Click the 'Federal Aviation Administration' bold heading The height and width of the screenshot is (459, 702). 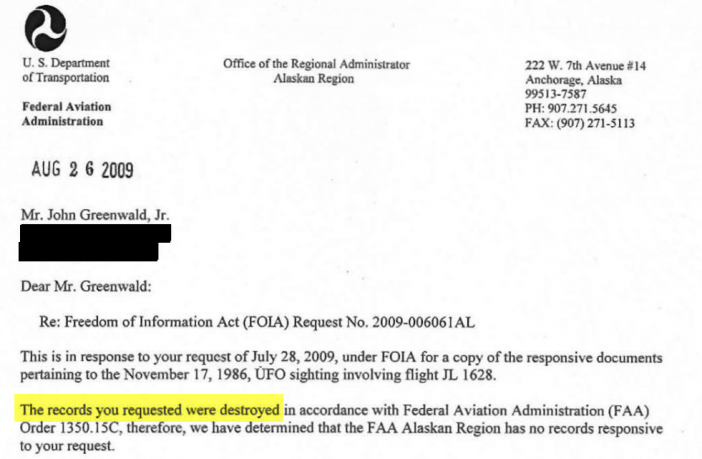pyautogui.click(x=67, y=114)
